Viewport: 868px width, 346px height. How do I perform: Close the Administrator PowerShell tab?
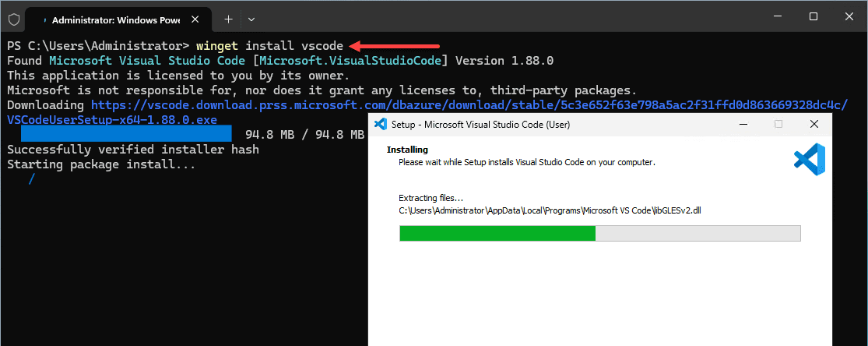tap(195, 19)
